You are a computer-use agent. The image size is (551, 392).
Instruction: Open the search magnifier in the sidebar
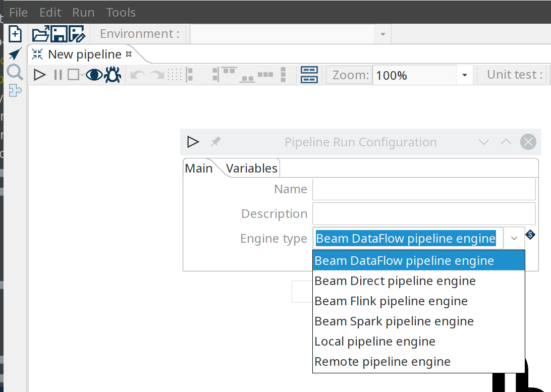[x=15, y=72]
